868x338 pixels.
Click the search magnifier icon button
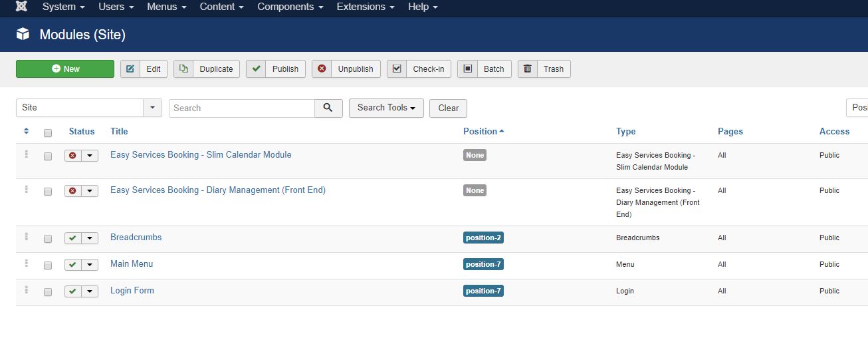pyautogui.click(x=328, y=108)
